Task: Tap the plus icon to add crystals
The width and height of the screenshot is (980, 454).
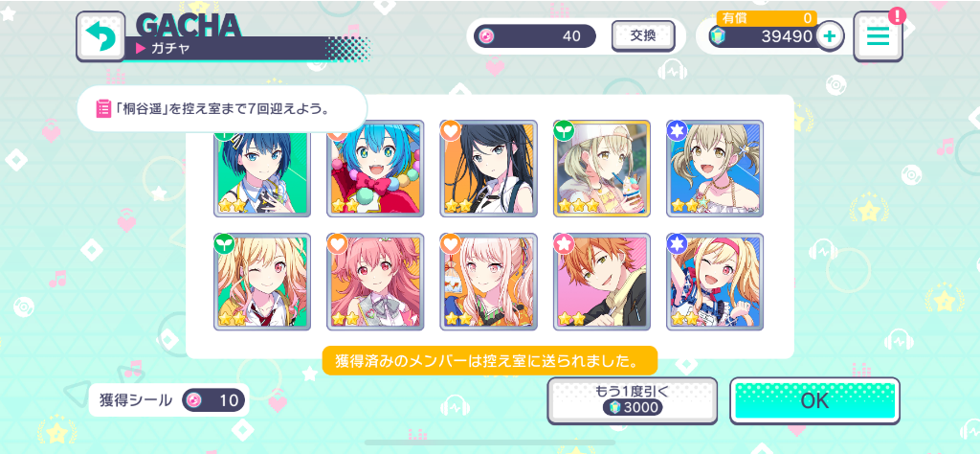Action: pos(830,36)
